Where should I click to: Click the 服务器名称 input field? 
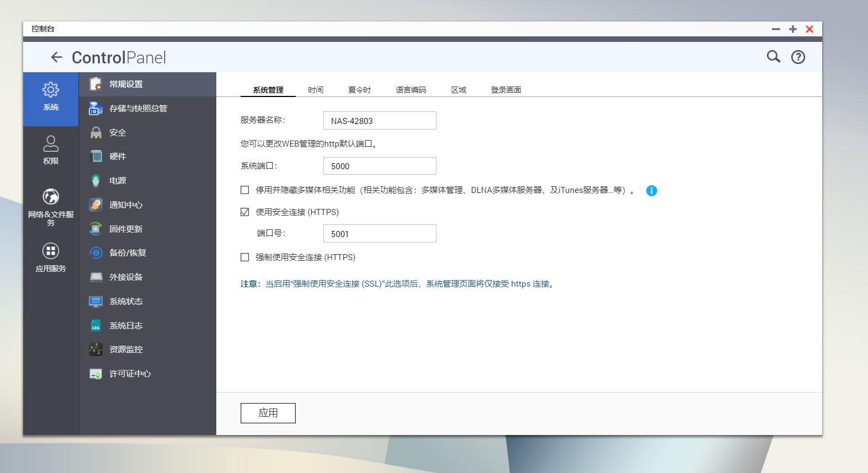pyautogui.click(x=380, y=121)
